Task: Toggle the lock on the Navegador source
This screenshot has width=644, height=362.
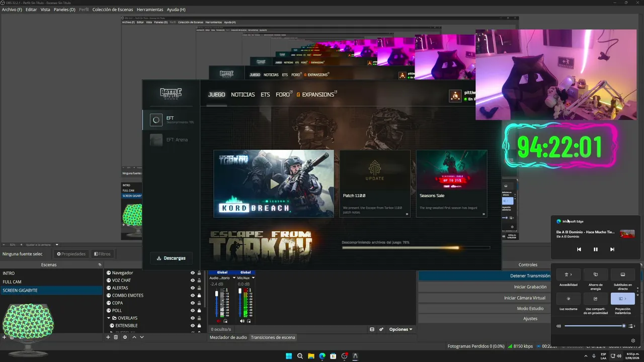Action: pyautogui.click(x=199, y=273)
